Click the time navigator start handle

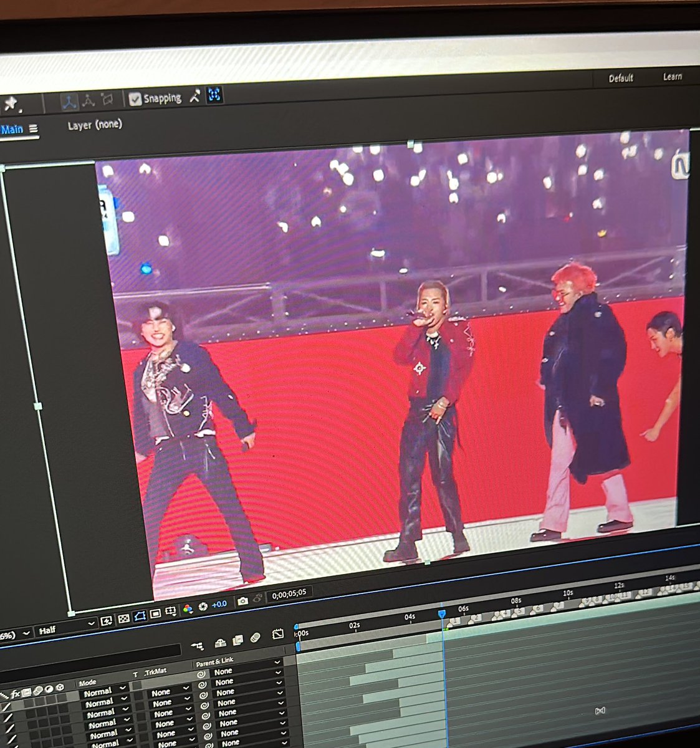point(297,626)
